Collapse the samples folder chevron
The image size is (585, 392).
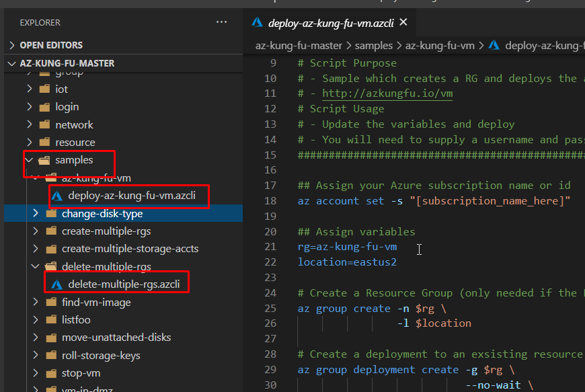[29, 160]
